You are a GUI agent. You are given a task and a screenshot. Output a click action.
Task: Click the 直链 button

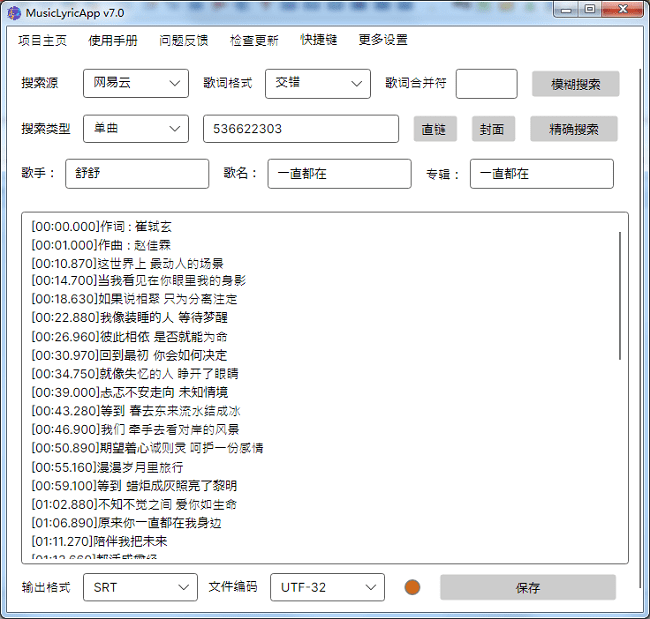(x=434, y=129)
